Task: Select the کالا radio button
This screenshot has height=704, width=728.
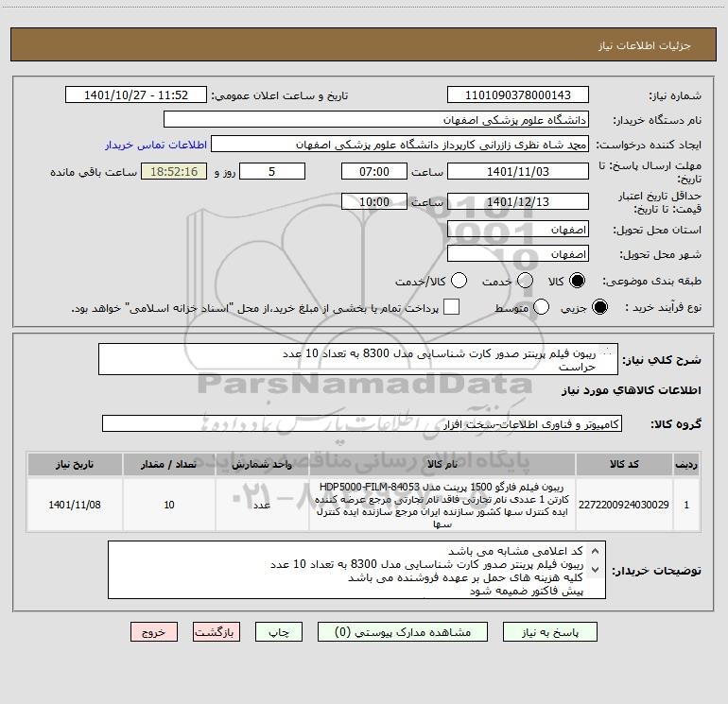Action: [x=577, y=281]
